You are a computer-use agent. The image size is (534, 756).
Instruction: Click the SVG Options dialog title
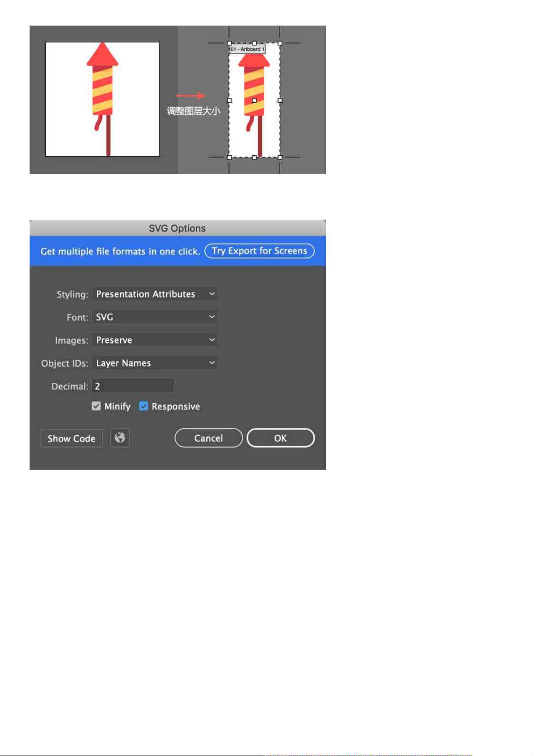point(178,228)
